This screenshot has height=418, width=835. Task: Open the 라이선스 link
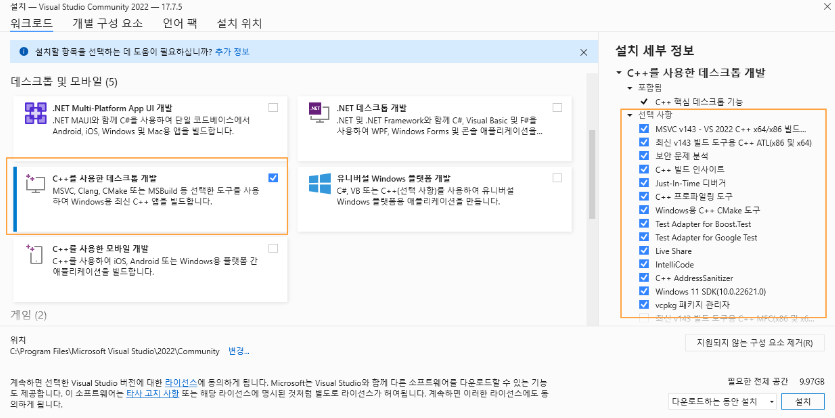181,383
